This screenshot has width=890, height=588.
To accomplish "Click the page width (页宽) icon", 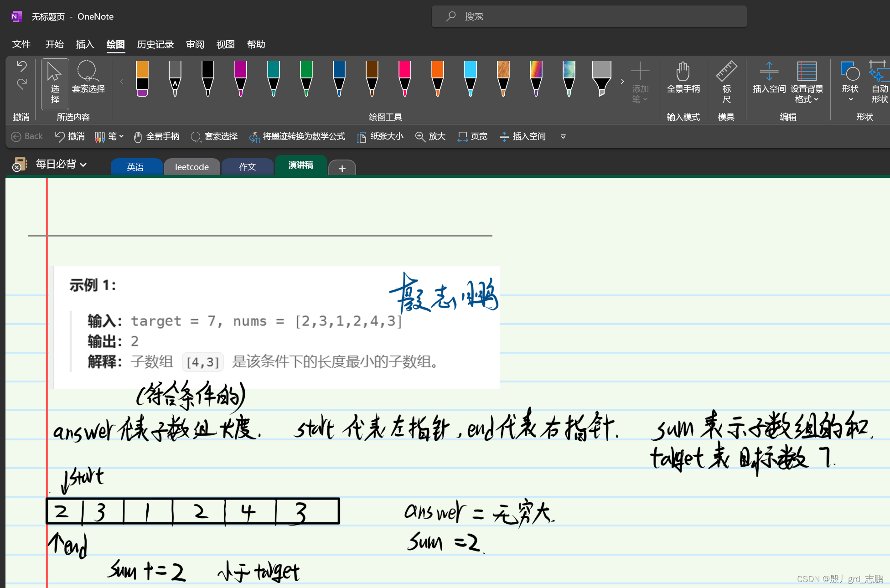I will [x=462, y=137].
